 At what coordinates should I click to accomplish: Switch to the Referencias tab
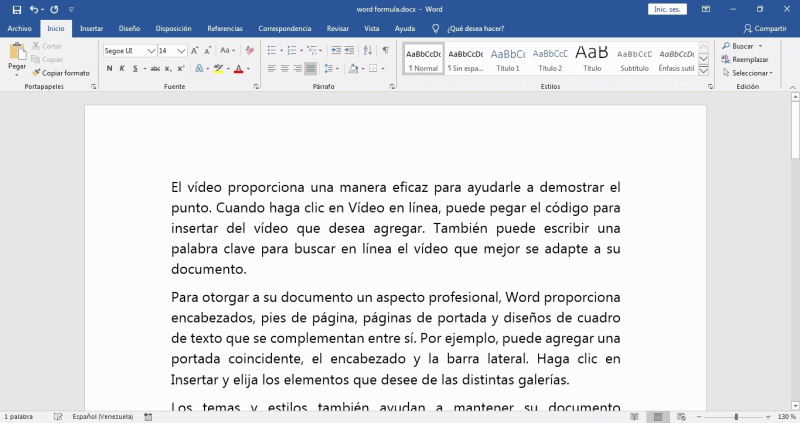225,29
